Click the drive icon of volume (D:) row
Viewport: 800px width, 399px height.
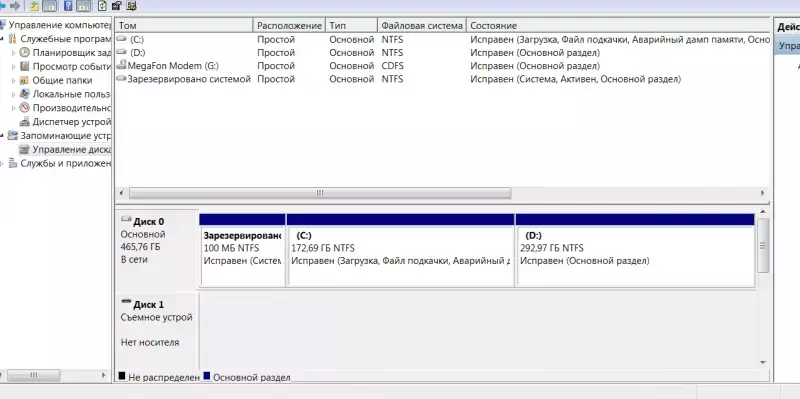point(121,52)
